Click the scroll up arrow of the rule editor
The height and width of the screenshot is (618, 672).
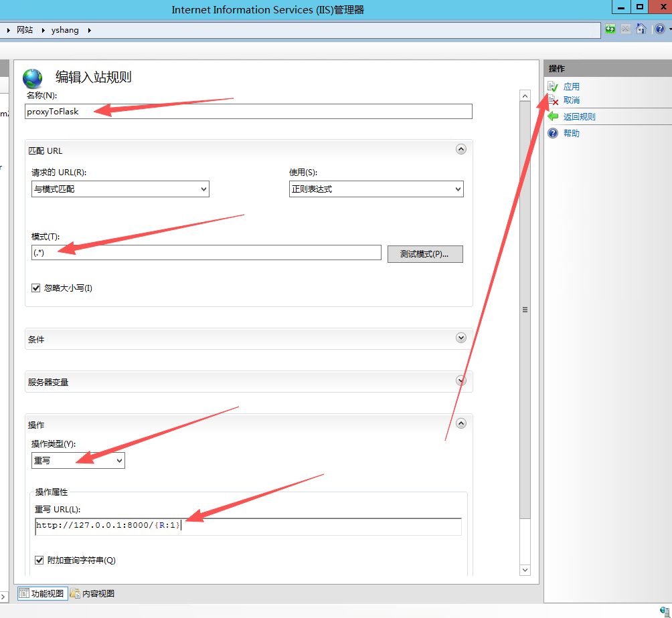pyautogui.click(x=525, y=96)
